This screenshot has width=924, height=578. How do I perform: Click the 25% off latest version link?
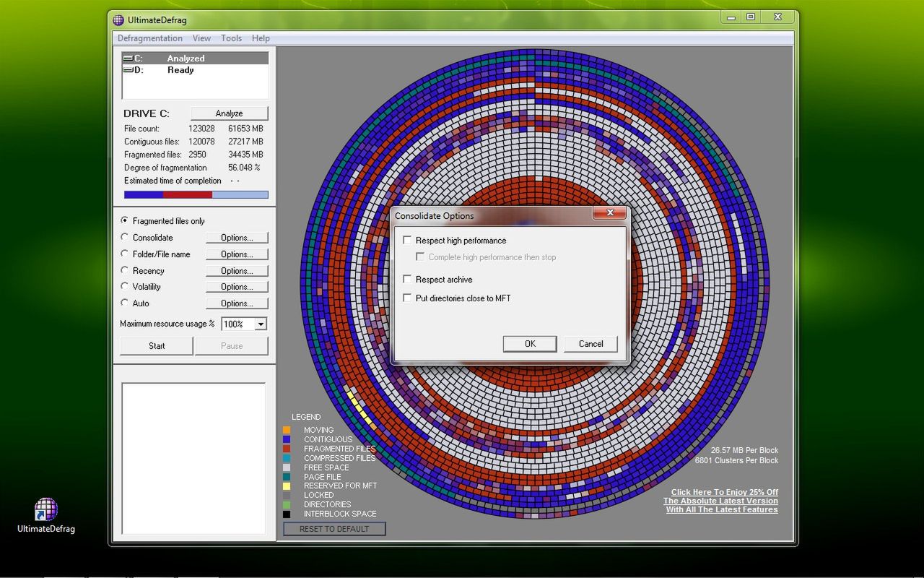(x=721, y=501)
